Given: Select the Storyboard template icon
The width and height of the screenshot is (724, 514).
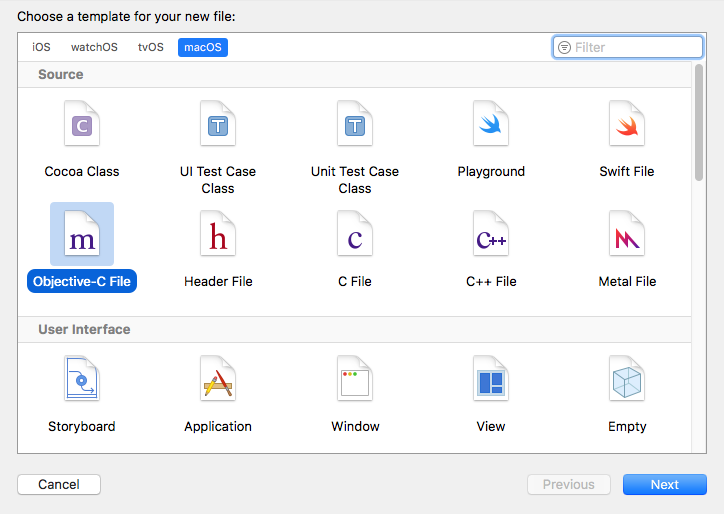Looking at the screenshot, I should pyautogui.click(x=82, y=381).
